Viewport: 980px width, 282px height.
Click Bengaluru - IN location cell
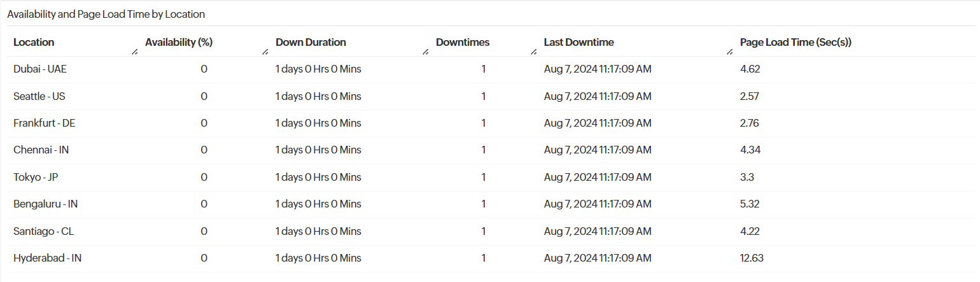[x=46, y=204]
